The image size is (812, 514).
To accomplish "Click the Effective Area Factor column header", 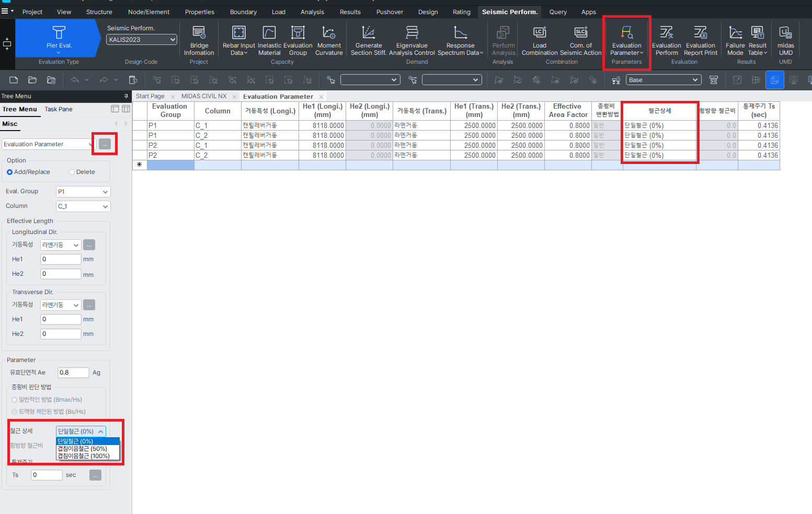I will tap(568, 111).
